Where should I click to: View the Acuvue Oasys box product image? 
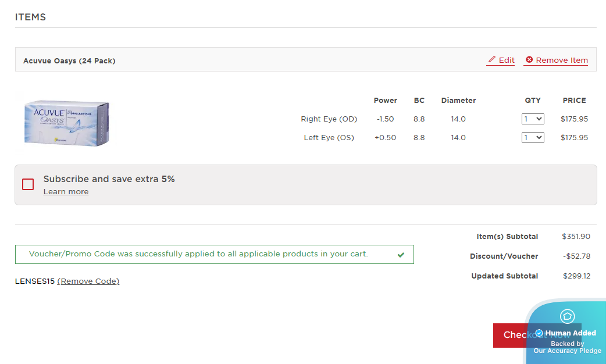point(66,123)
